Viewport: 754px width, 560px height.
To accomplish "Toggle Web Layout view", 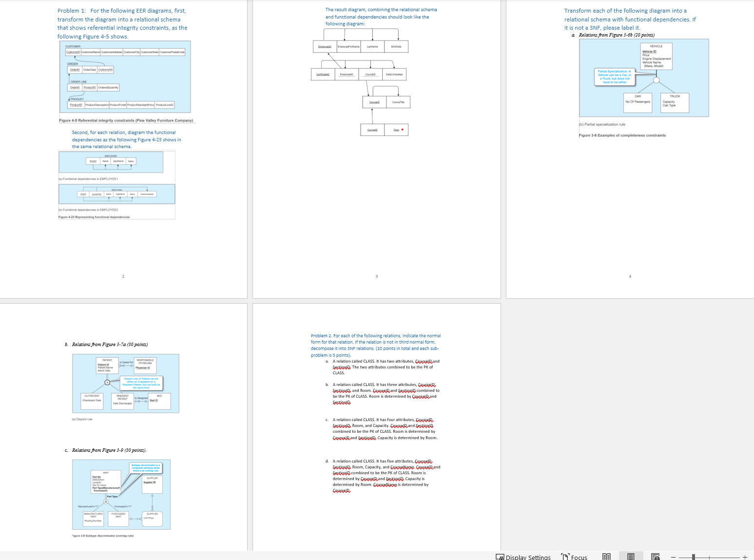I will [656, 557].
